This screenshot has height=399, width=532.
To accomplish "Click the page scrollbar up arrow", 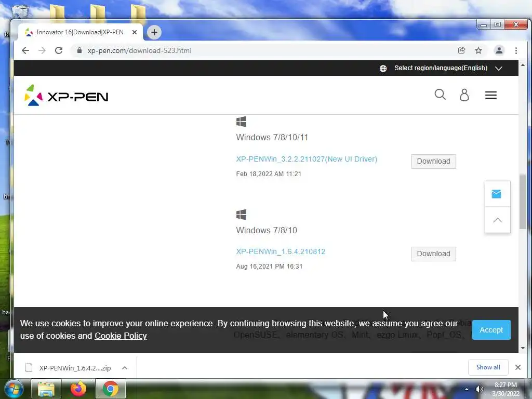I will click(523, 65).
